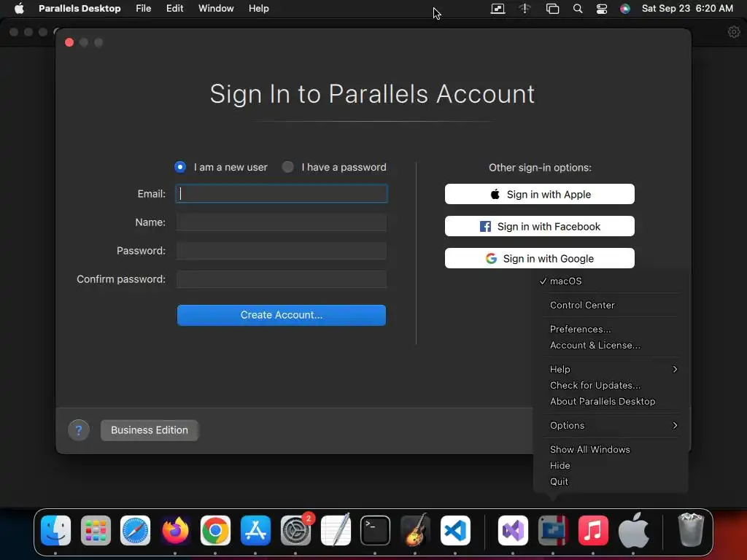Click the network status menu bar icon
Screen dimensions: 747x560
(525, 9)
